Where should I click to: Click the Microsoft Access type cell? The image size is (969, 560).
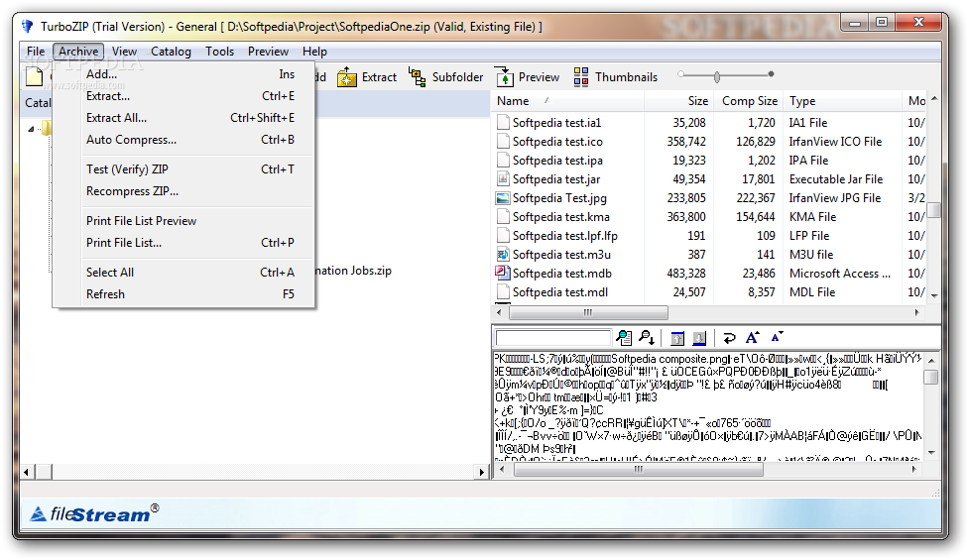840,273
